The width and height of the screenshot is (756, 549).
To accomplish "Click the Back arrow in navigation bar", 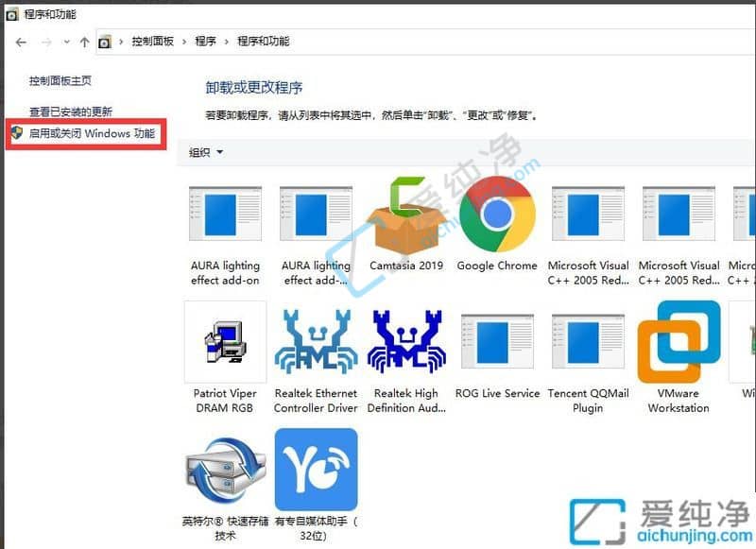I will point(21,43).
